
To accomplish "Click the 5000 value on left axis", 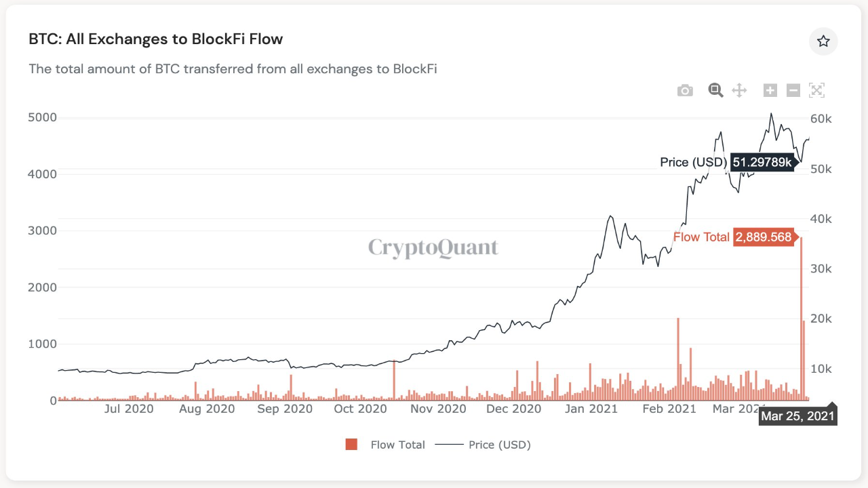I will 41,117.
